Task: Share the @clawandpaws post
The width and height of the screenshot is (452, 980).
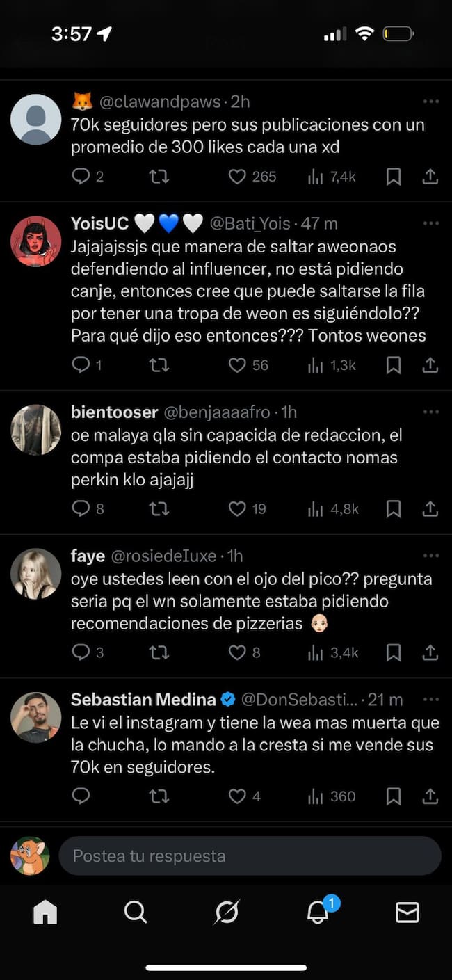Action: 430,177
